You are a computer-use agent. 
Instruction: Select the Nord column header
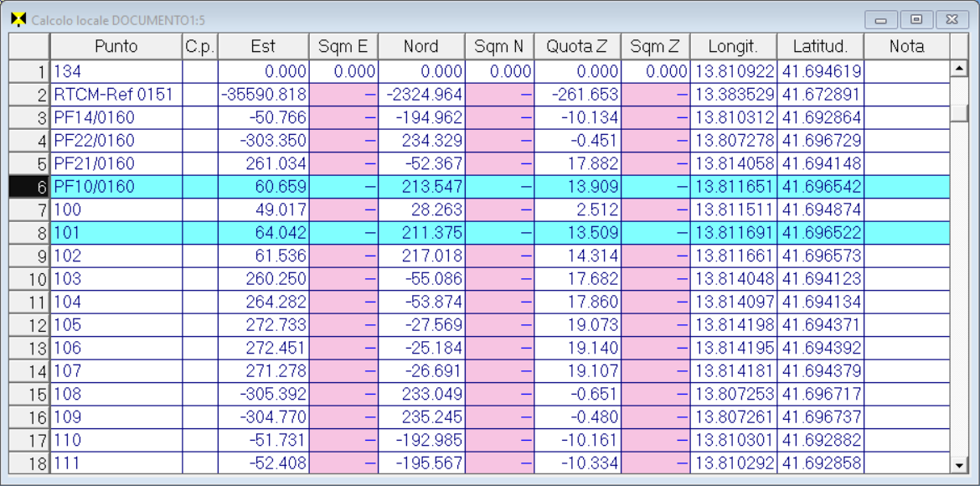[420, 47]
